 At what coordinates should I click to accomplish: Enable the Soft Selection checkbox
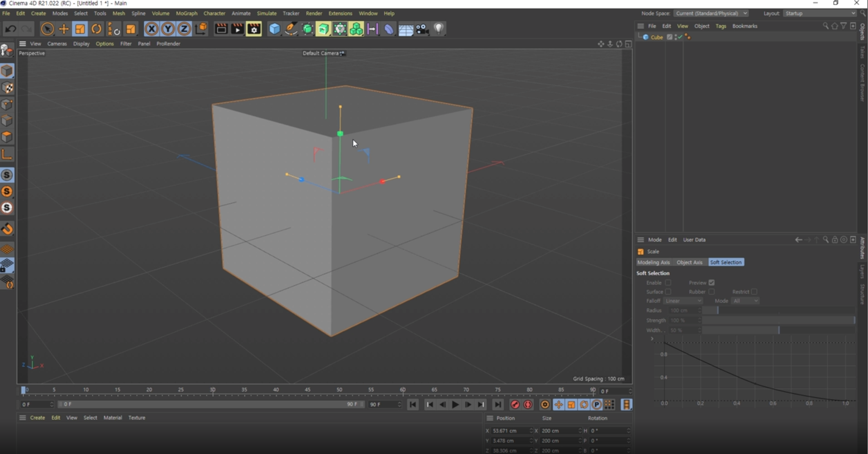(x=668, y=283)
